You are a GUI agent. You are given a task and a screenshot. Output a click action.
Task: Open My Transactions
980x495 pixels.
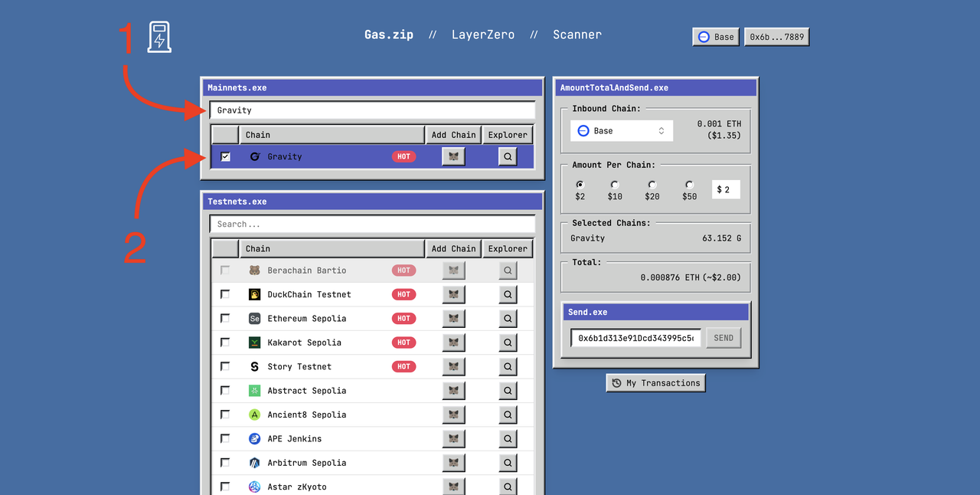point(655,383)
